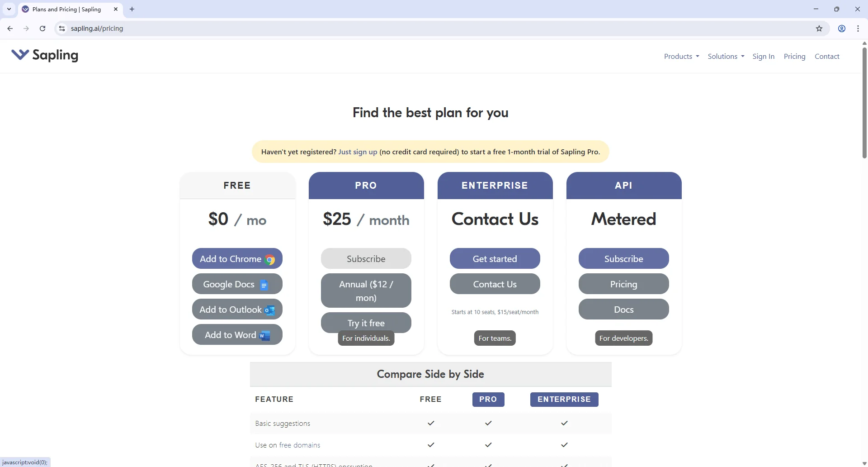The width and height of the screenshot is (868, 467).
Task: Click the ENTERPRISE badge in comparison table
Action: pyautogui.click(x=564, y=400)
